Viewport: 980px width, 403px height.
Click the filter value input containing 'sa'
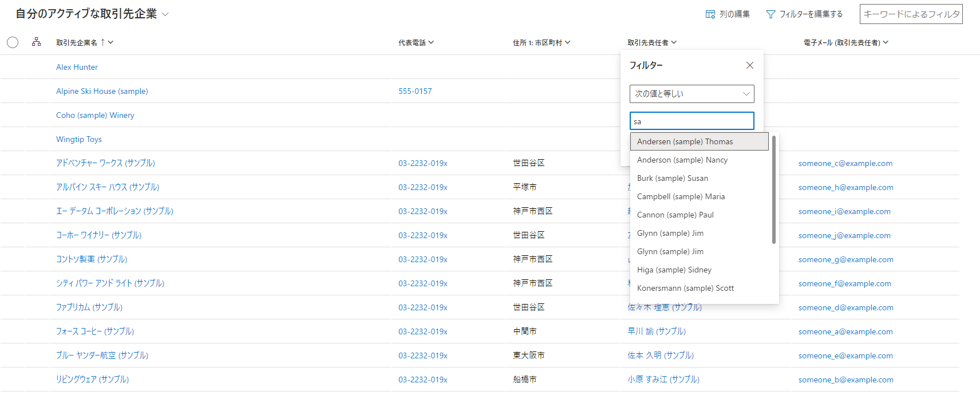pyautogui.click(x=692, y=121)
